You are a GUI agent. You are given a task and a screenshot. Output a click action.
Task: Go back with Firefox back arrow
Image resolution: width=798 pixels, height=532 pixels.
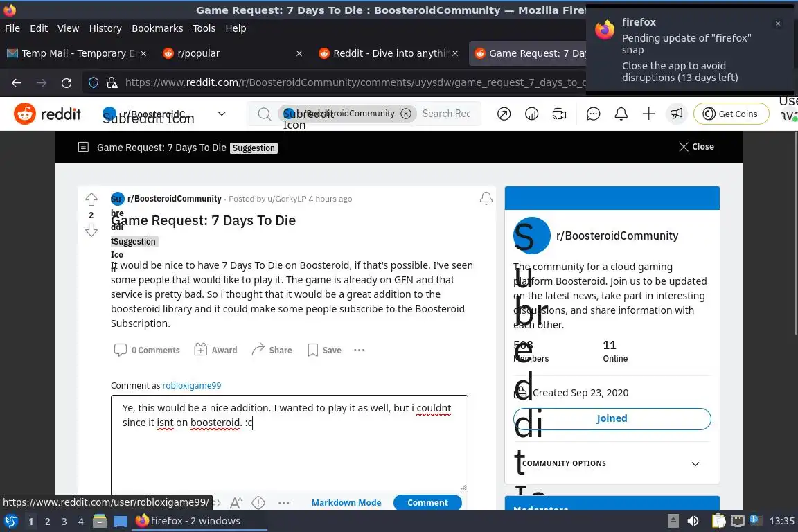tap(17, 82)
